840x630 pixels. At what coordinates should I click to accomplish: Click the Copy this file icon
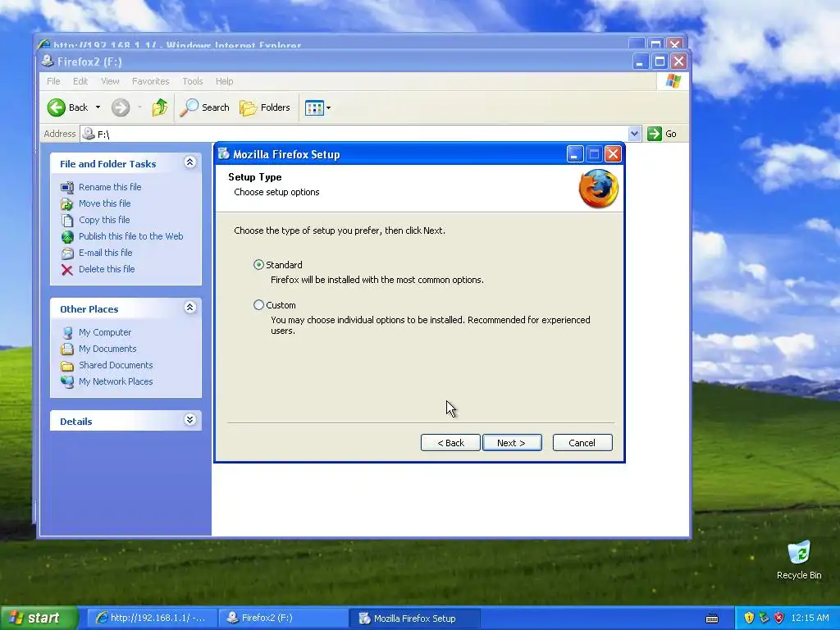tap(67, 220)
